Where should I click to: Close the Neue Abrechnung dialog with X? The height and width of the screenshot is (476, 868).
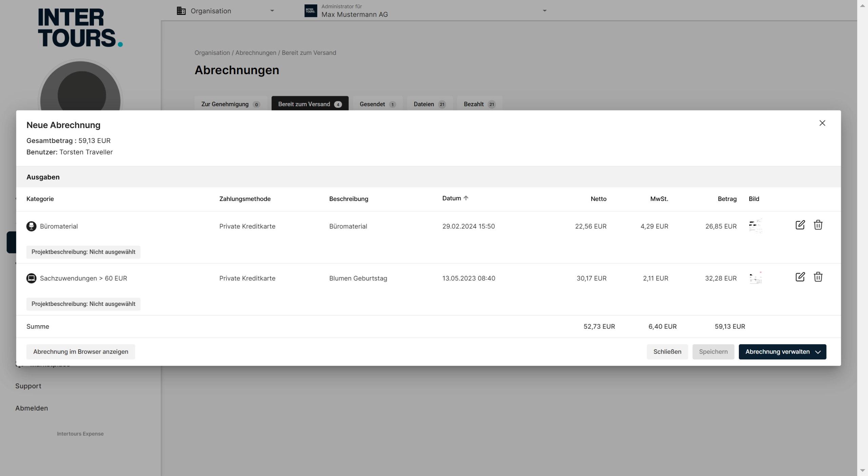point(822,123)
